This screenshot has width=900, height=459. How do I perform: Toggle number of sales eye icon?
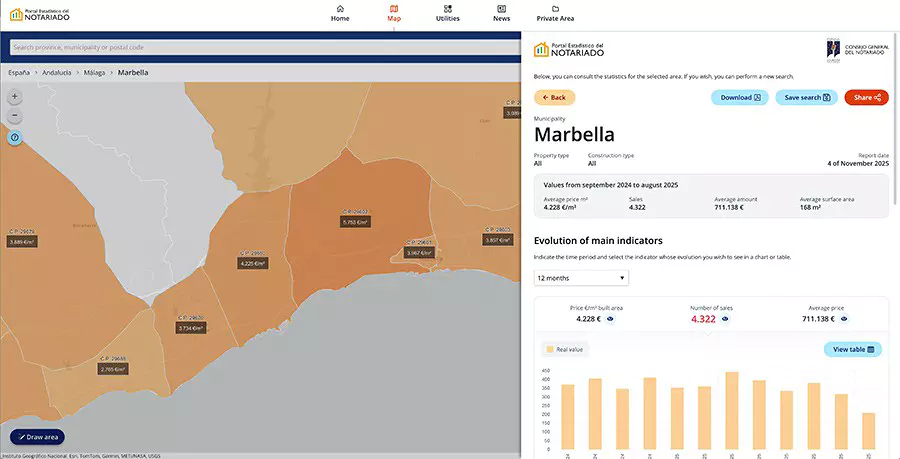[x=726, y=319]
